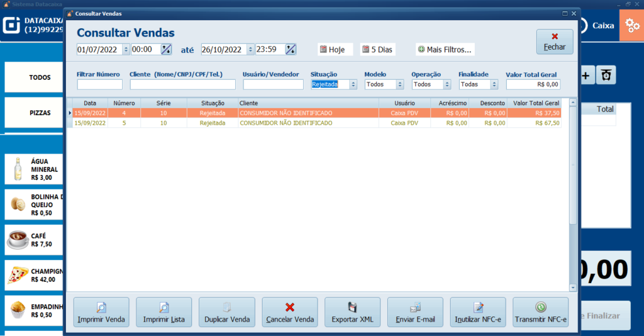
Task: Click Transmitir NFC-e button
Action: 540,312
